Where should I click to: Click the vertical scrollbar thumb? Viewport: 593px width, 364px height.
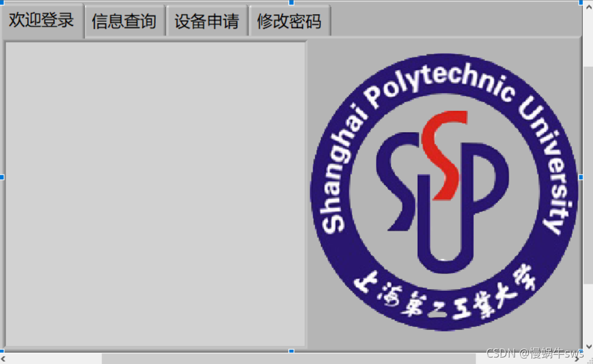[588, 175]
